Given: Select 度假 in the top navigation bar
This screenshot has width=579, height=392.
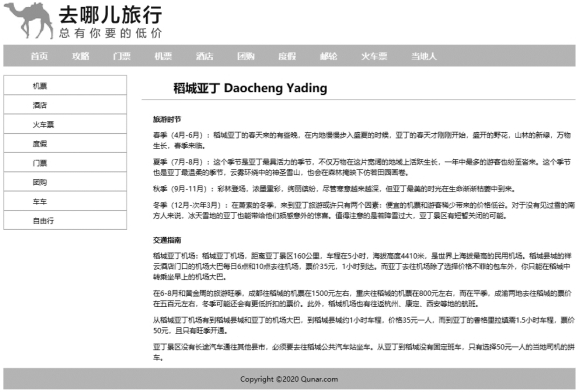Looking at the screenshot, I should 287,56.
